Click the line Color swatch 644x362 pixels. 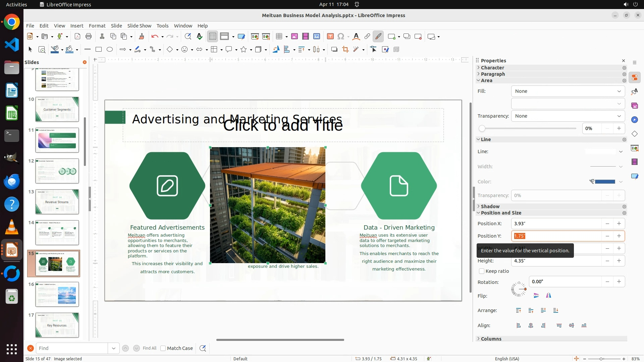tap(605, 182)
